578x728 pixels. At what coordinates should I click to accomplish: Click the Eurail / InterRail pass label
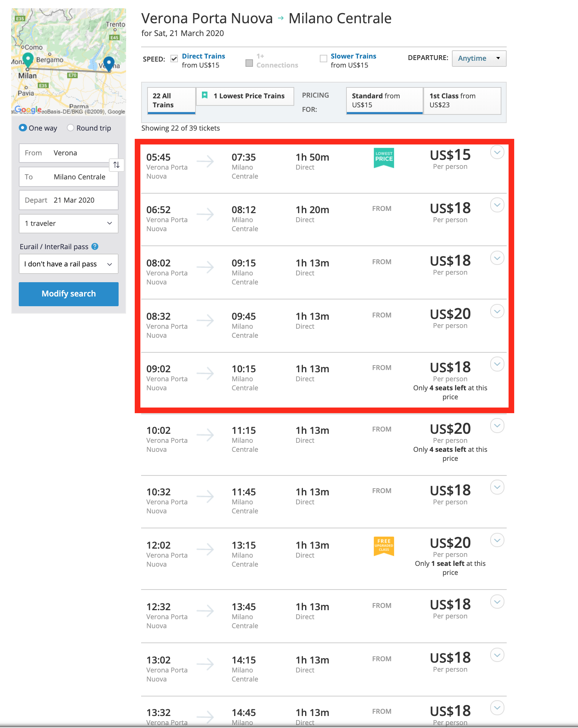54,247
